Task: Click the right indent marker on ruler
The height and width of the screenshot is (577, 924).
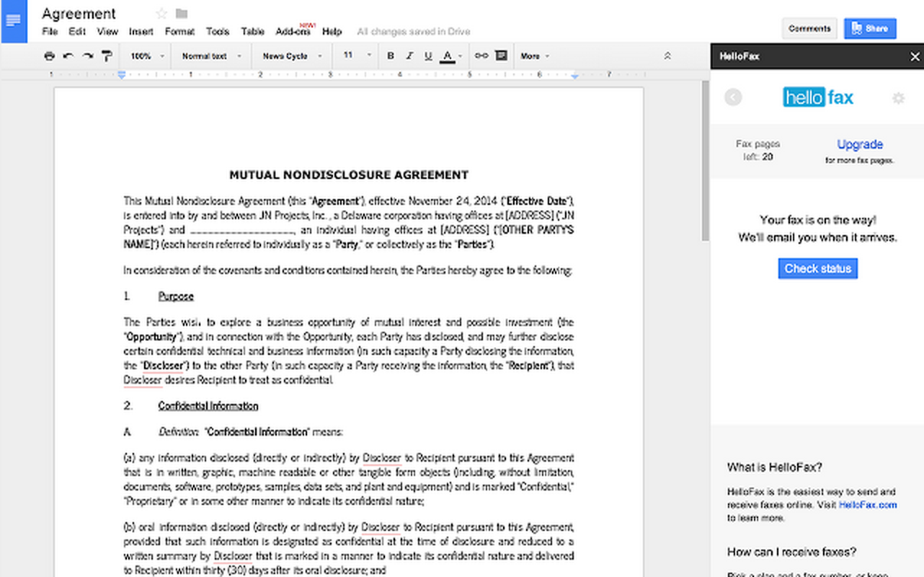Action: [574, 75]
